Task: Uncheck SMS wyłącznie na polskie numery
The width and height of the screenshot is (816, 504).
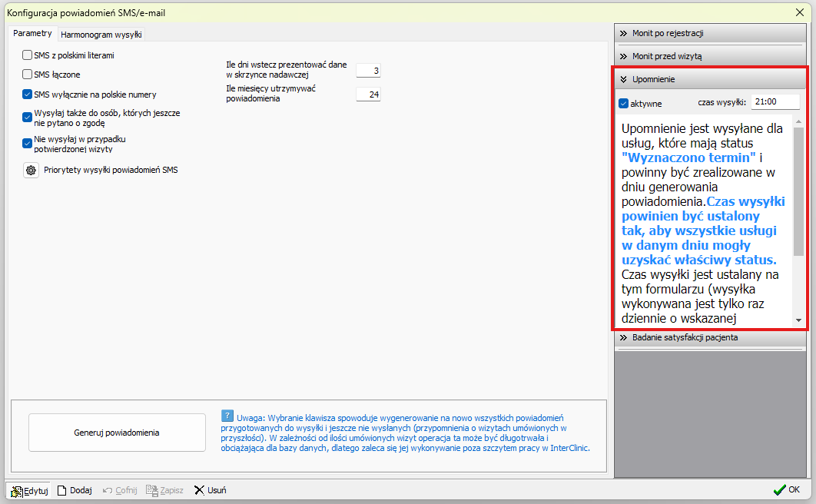Action: (x=28, y=94)
